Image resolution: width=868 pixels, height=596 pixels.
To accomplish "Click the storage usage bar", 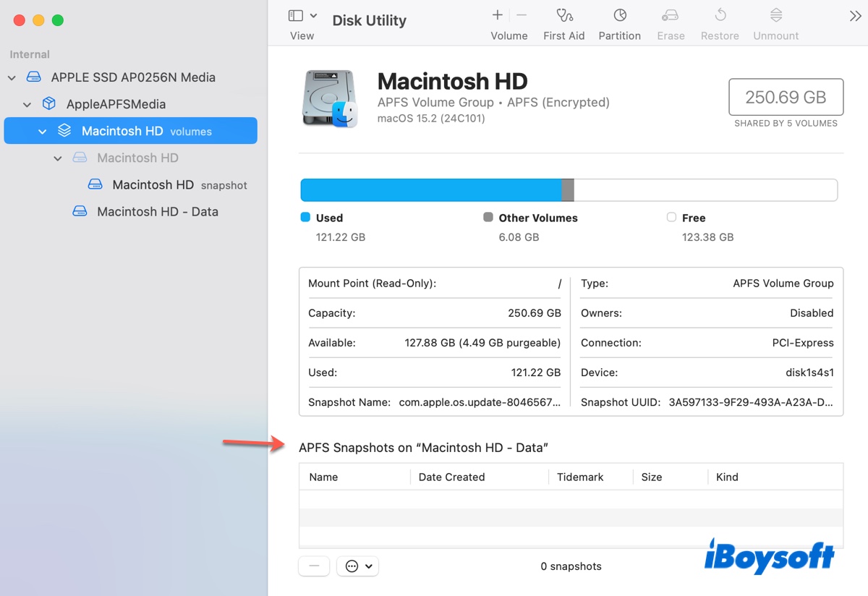I will [x=569, y=190].
